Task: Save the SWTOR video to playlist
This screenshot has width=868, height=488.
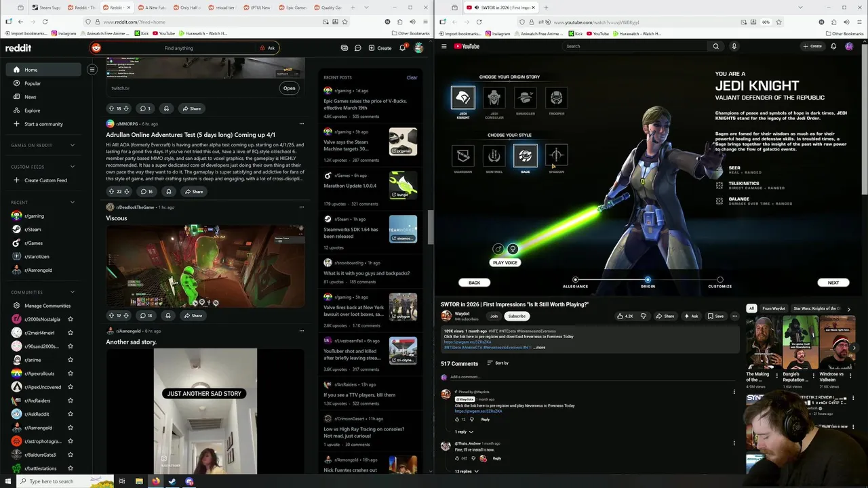Action: tap(715, 316)
